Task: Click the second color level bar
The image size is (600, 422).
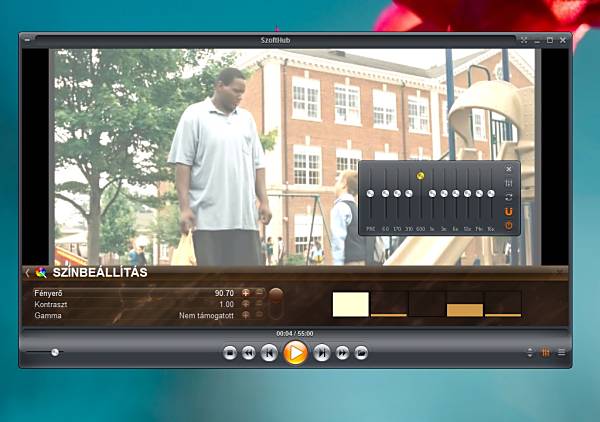Action: click(x=389, y=304)
